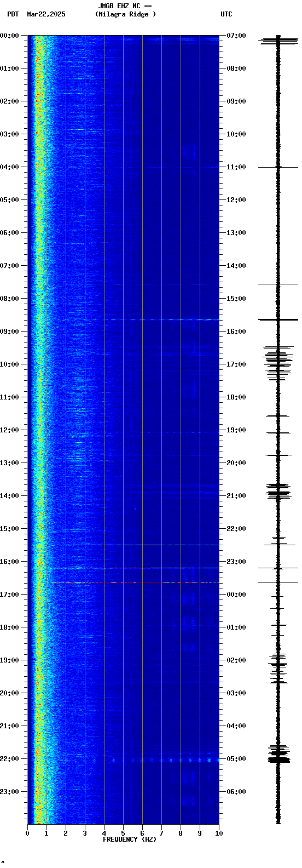This screenshot has height=868, width=302.
Task: Click the '17:00' PDT label on left axis
Action: (9, 595)
